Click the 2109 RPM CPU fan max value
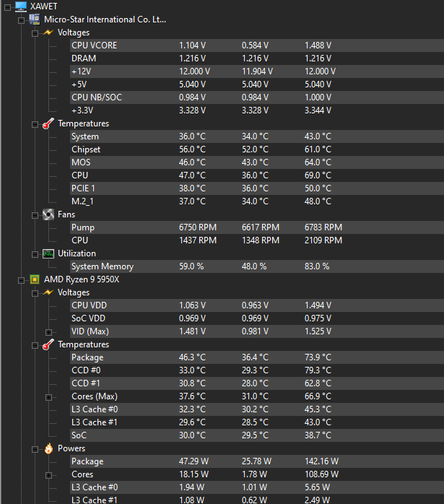The width and height of the screenshot is (444, 504). [x=323, y=240]
